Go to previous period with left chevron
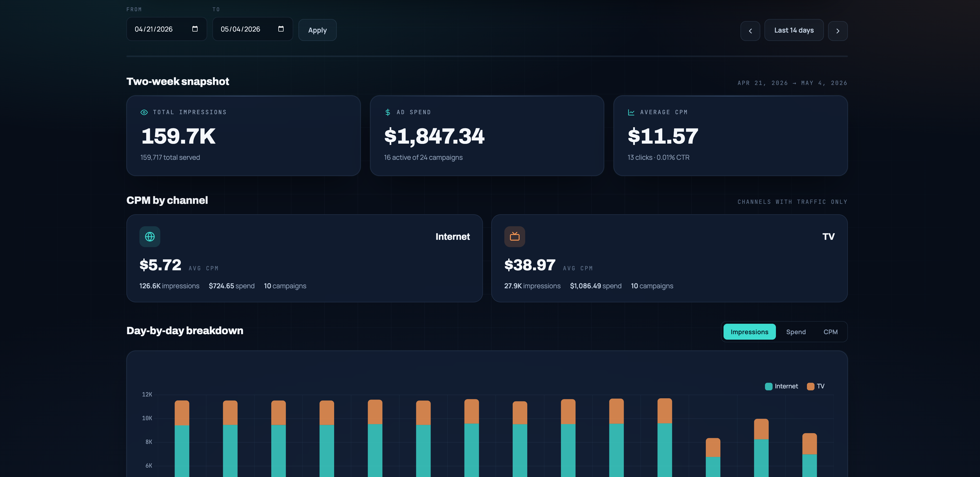The width and height of the screenshot is (980, 477). [750, 31]
